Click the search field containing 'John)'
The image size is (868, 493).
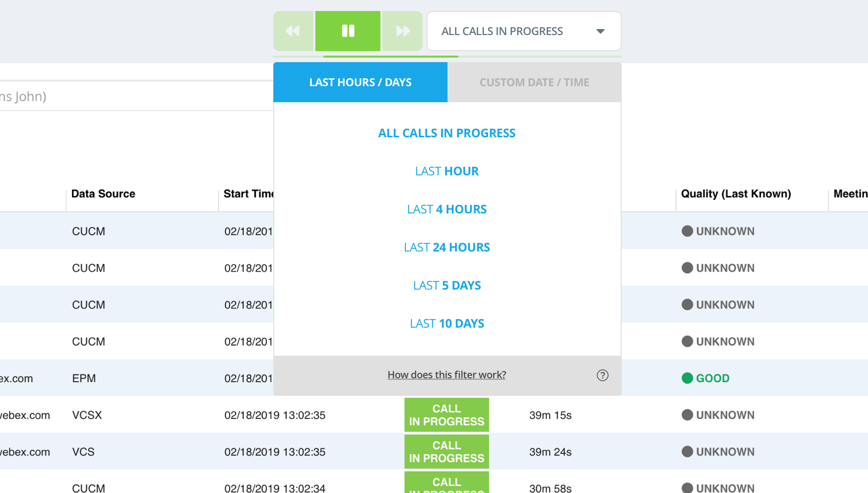coord(136,96)
